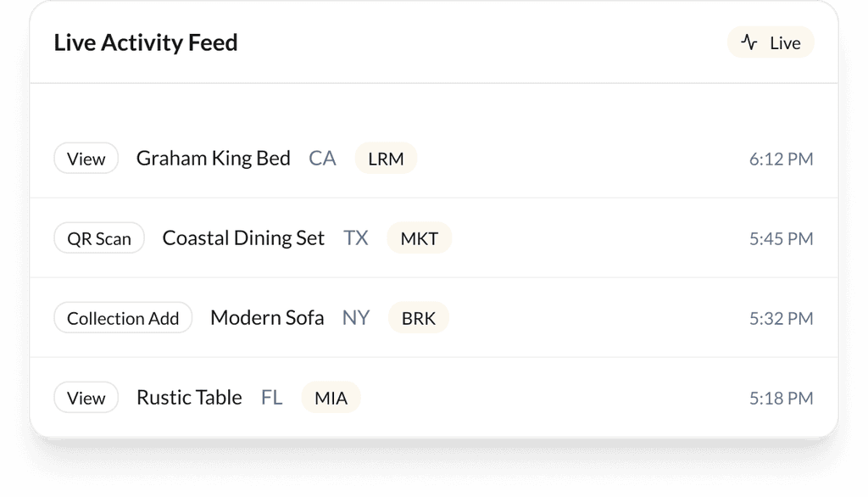
Task: Click the TX state label
Action: click(356, 238)
